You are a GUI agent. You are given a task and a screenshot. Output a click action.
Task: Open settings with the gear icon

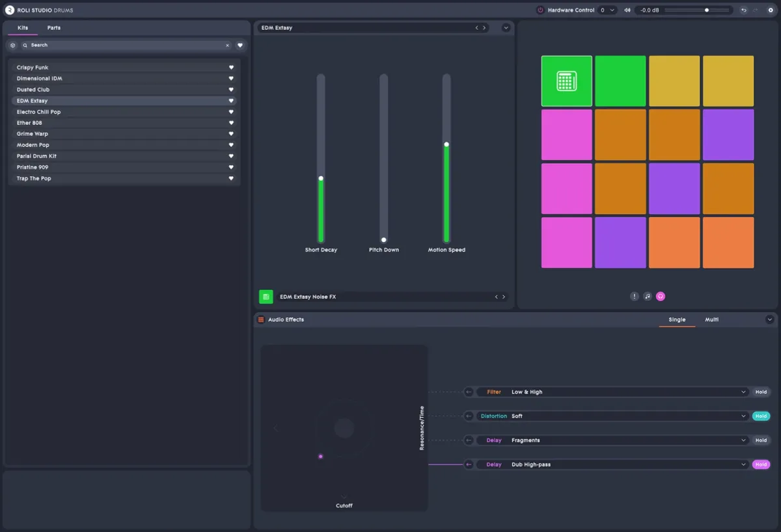770,10
